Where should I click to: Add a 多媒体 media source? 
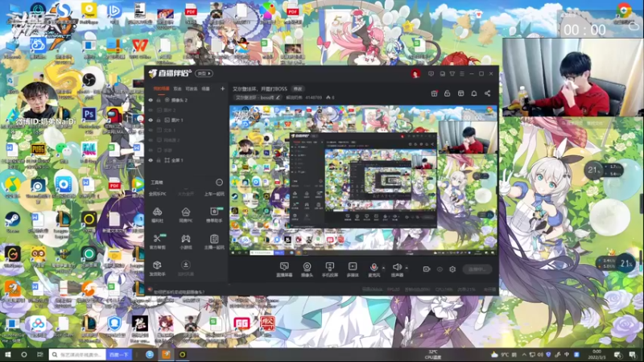click(x=353, y=269)
